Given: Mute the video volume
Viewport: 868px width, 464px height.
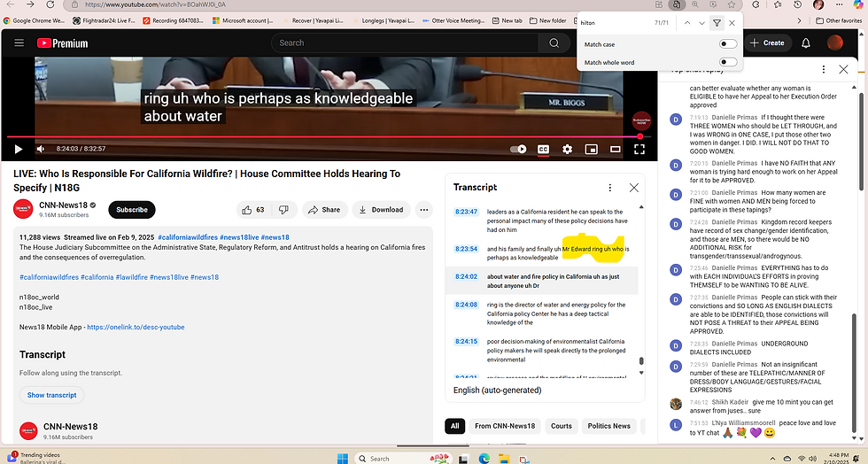Looking at the screenshot, I should pos(41,149).
